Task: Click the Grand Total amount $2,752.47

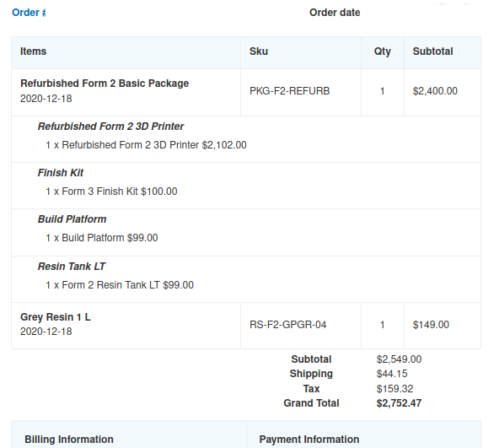Action: pyautogui.click(x=399, y=403)
